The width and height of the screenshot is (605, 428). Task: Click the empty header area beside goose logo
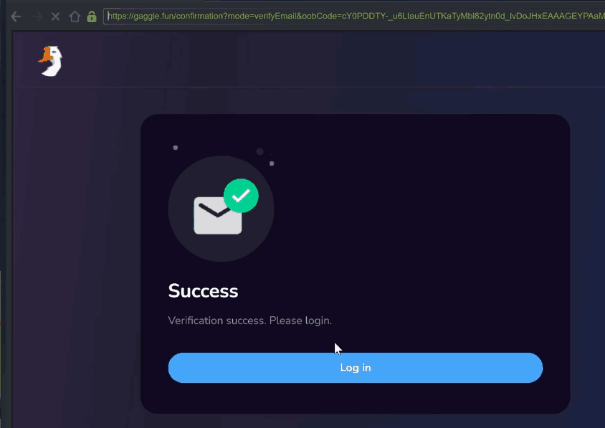pos(309,60)
